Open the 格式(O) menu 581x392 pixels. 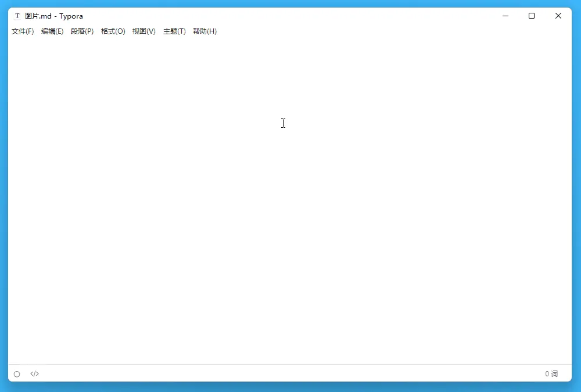(113, 31)
